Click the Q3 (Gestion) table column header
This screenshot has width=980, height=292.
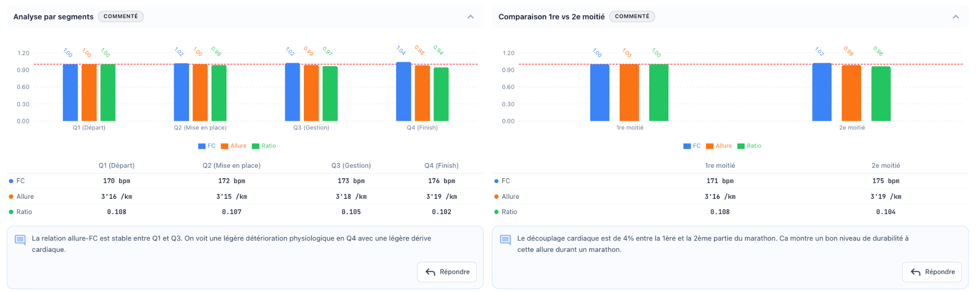click(351, 165)
